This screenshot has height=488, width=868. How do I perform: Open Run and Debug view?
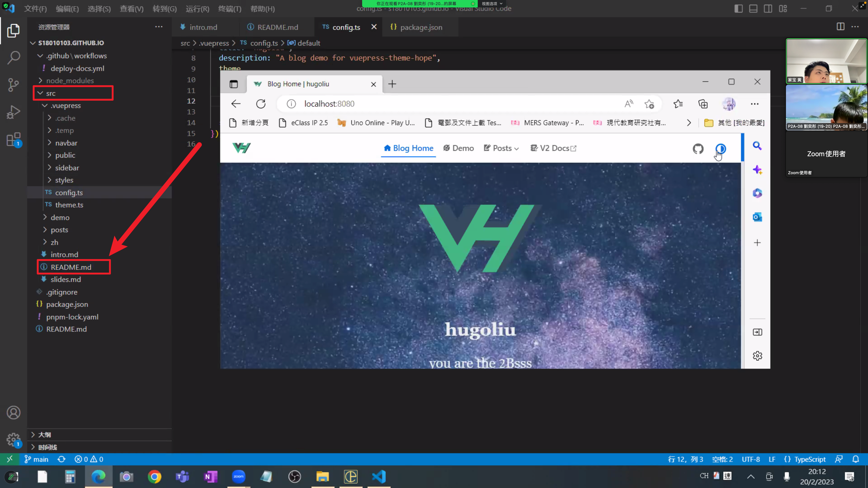(x=14, y=112)
